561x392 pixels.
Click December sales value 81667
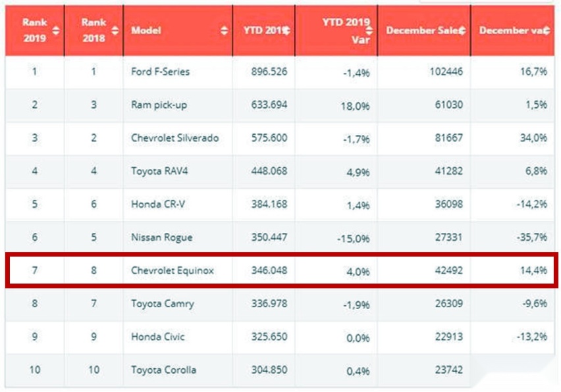(x=448, y=138)
